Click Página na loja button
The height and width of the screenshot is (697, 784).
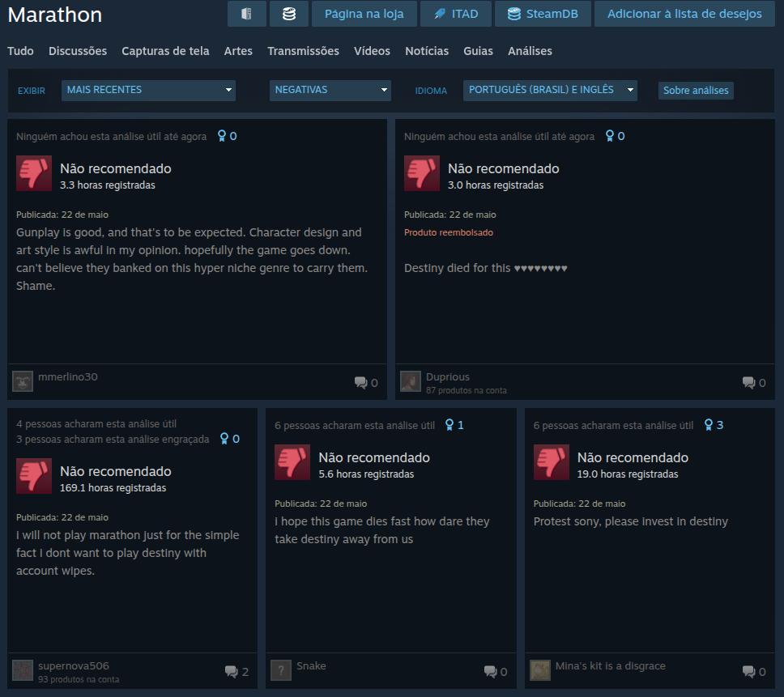point(364,14)
